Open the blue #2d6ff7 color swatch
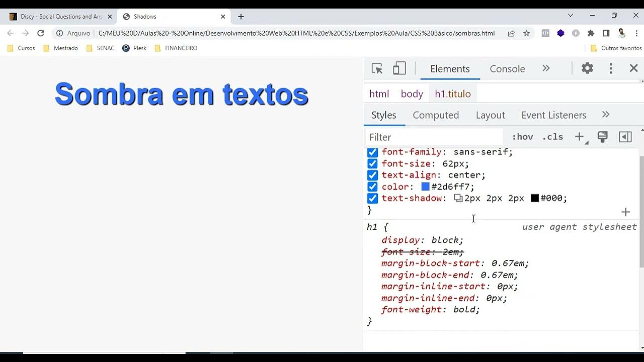The width and height of the screenshot is (644, 362). pyautogui.click(x=425, y=187)
